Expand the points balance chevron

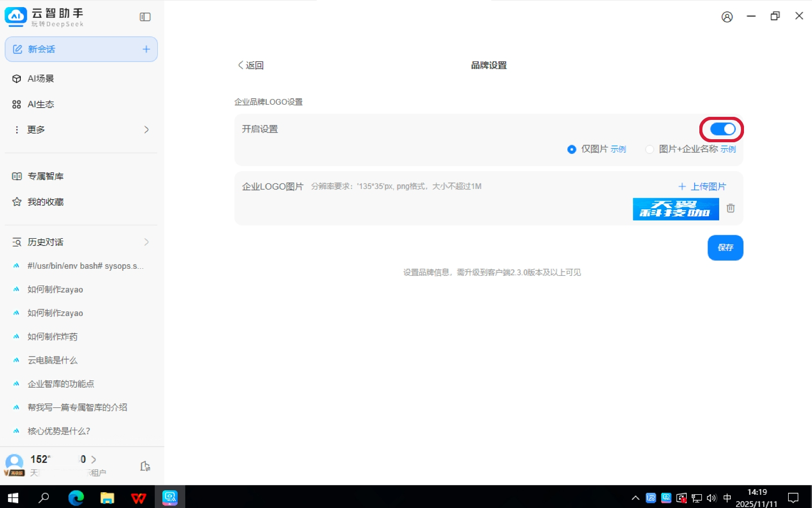(93, 459)
